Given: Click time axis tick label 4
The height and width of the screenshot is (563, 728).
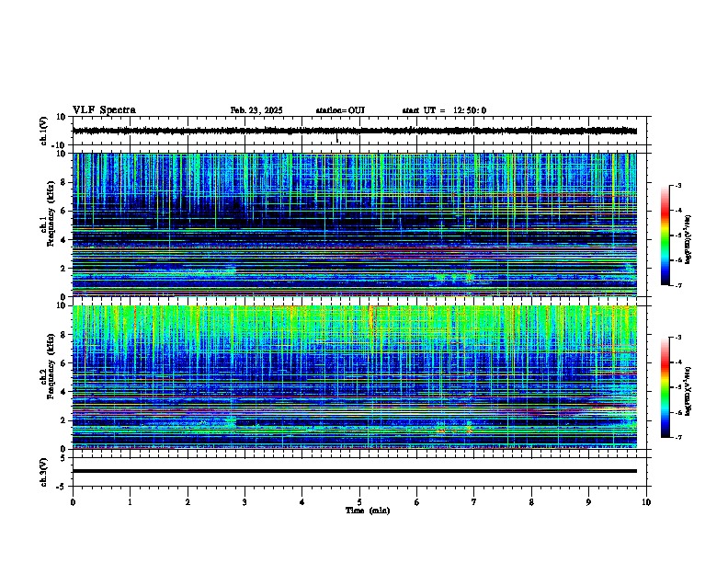Looking at the screenshot, I should click(x=302, y=502).
